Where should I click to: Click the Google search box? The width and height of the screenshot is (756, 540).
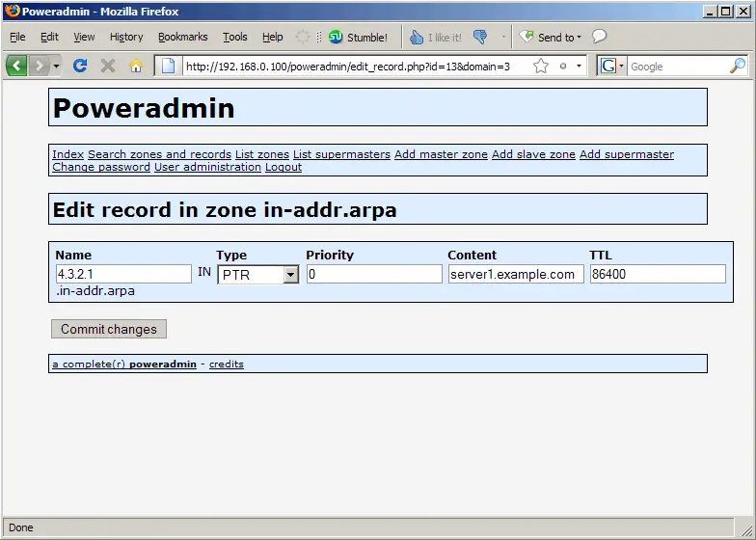click(677, 66)
